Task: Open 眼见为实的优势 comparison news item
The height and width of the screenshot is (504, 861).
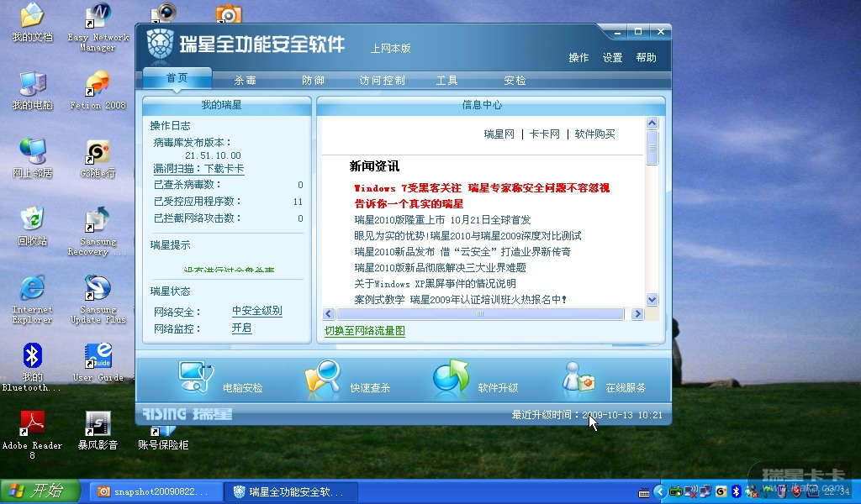Action: click(x=467, y=236)
